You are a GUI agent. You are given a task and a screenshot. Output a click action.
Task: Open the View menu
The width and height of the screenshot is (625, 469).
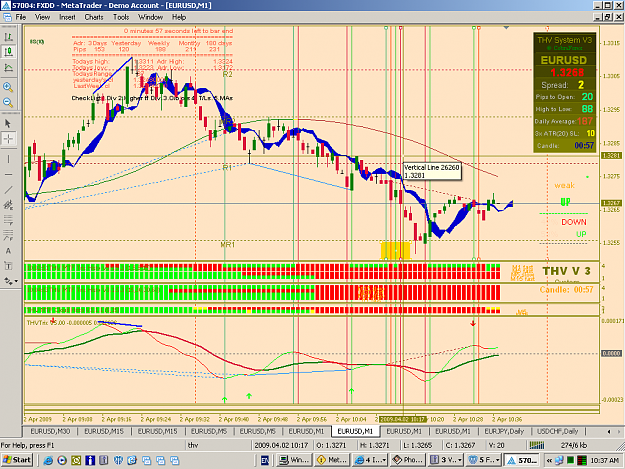[x=42, y=17]
